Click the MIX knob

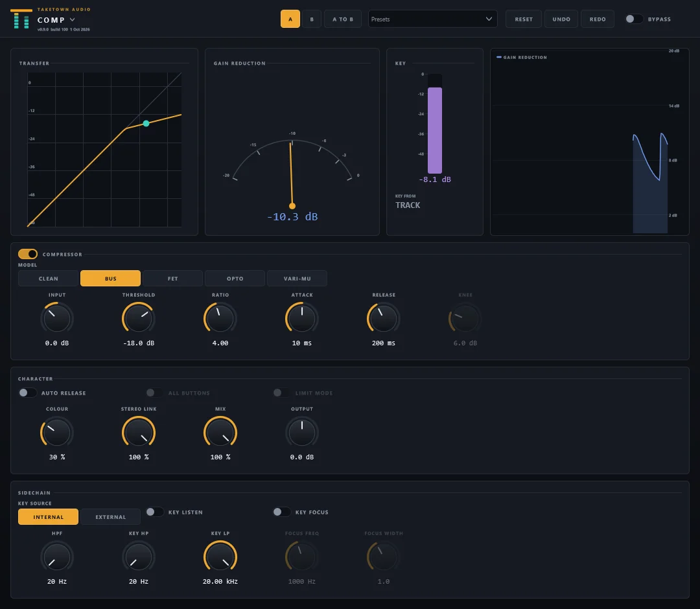point(220,432)
